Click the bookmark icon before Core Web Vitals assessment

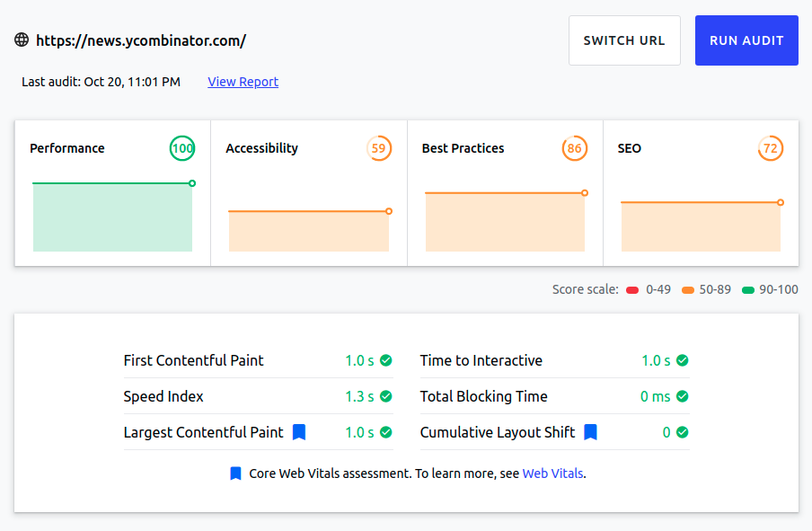(235, 473)
